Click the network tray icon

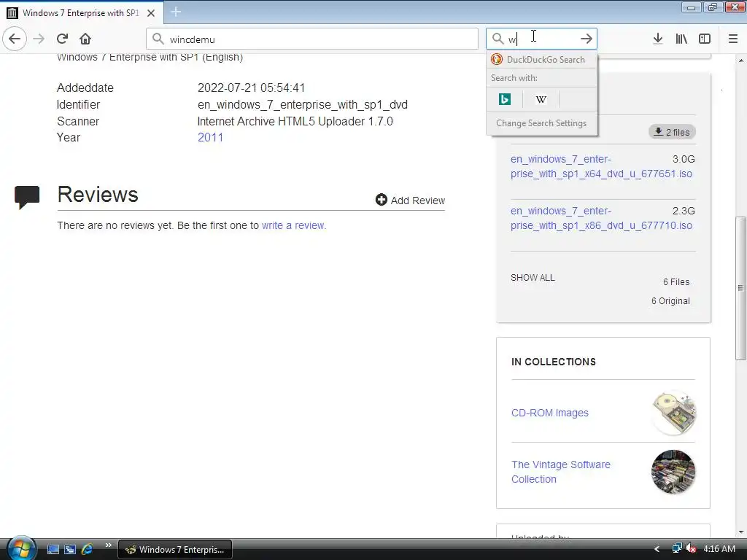tap(677, 548)
